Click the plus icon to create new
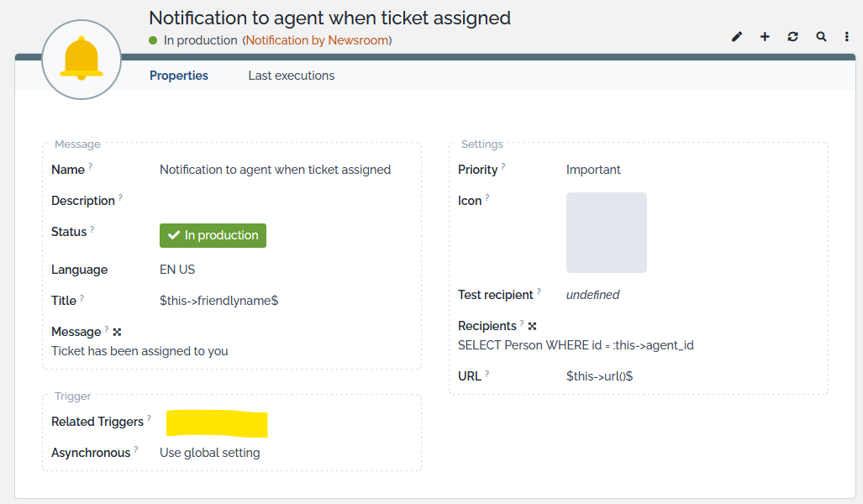Image resolution: width=863 pixels, height=504 pixels. pyautogui.click(x=765, y=37)
